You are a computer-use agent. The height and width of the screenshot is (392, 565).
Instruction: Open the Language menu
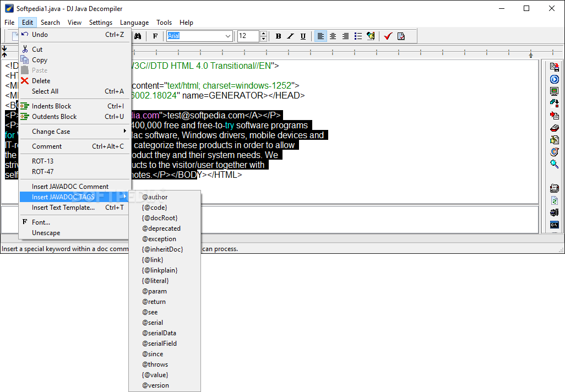134,23
